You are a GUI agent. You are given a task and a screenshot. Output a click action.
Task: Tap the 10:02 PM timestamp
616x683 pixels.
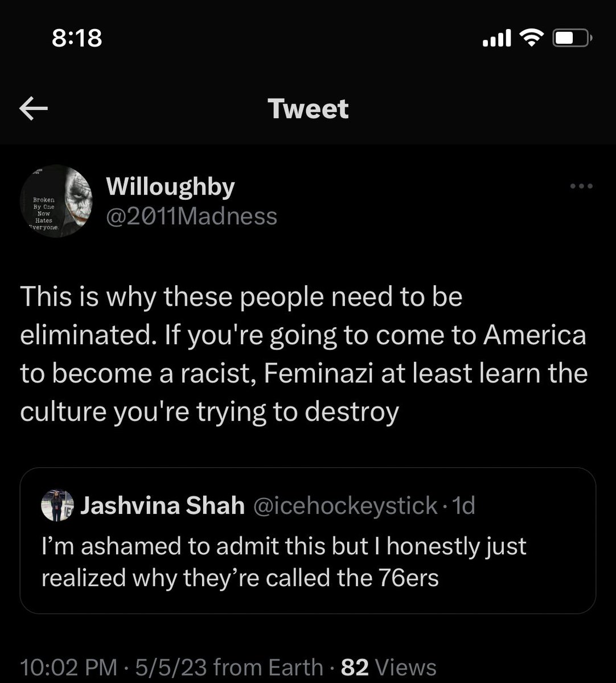coord(68,666)
